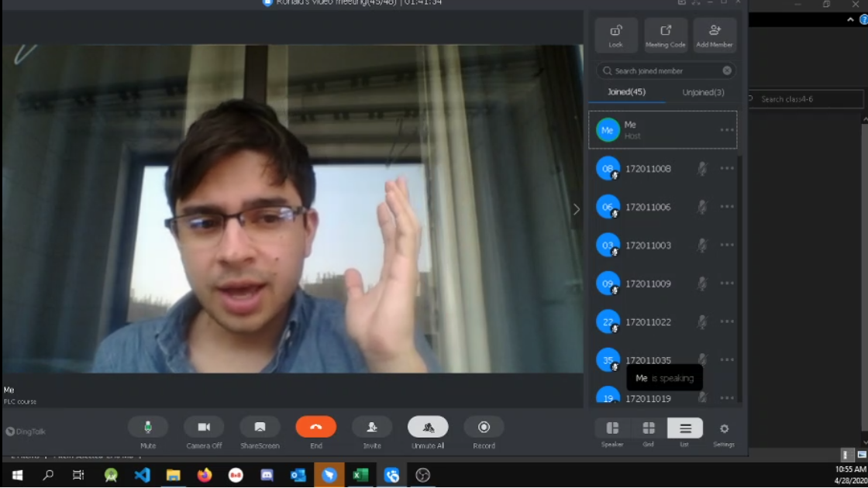Viewport: 868px width, 488px height.
Task: Click the member list vertical scrollbar
Action: pyautogui.click(x=740, y=271)
